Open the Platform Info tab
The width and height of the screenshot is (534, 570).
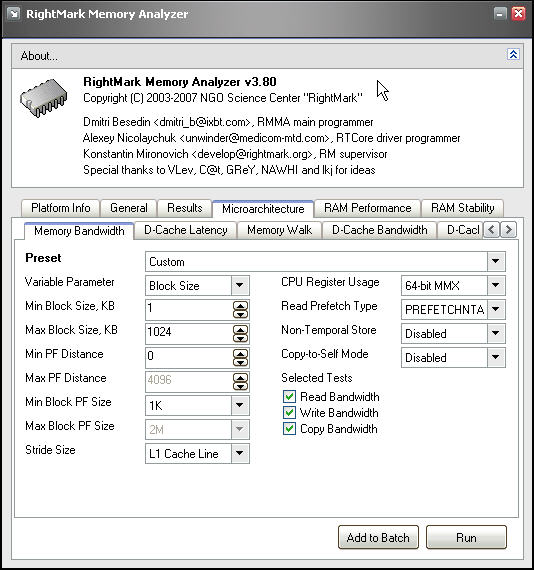tap(61, 208)
